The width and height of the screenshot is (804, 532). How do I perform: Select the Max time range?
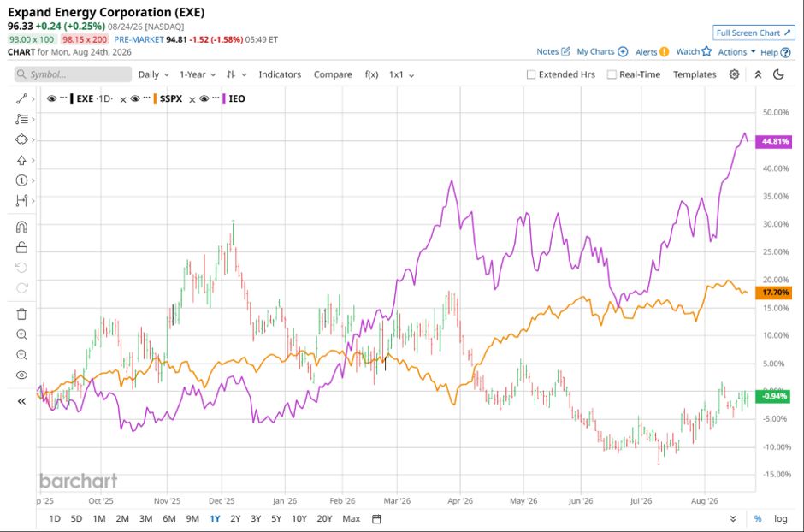click(x=352, y=518)
